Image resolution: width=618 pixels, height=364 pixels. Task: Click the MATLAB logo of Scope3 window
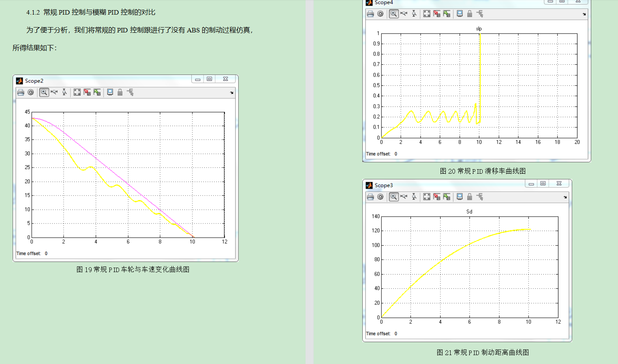point(369,185)
